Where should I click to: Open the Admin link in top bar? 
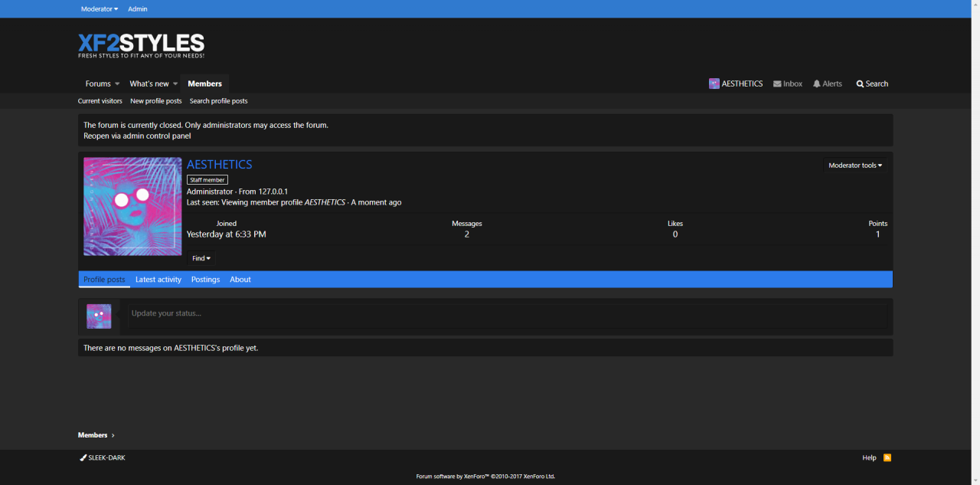click(x=138, y=9)
